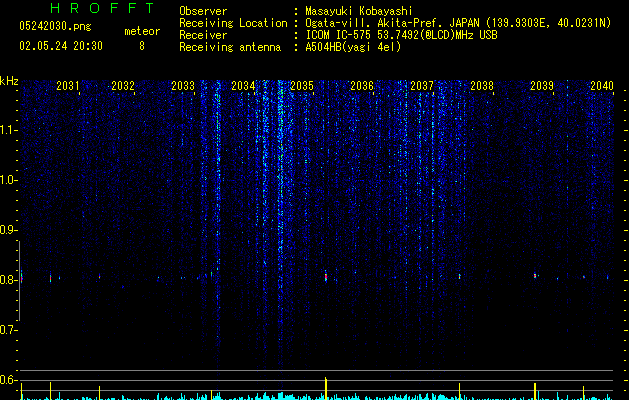
Task: Click the 2035 time marker
Action: [302, 86]
